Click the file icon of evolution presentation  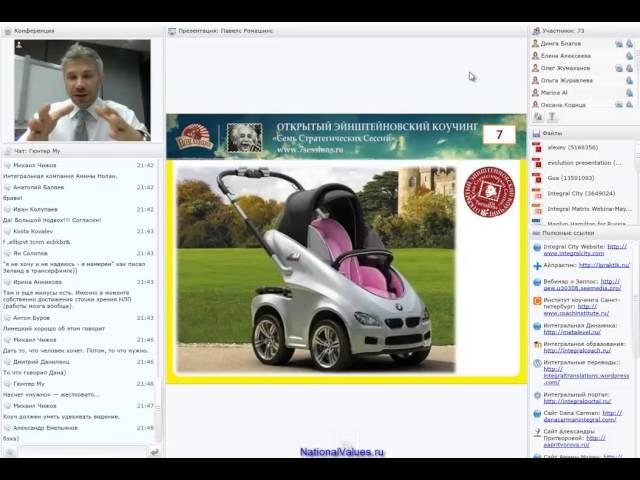point(537,163)
